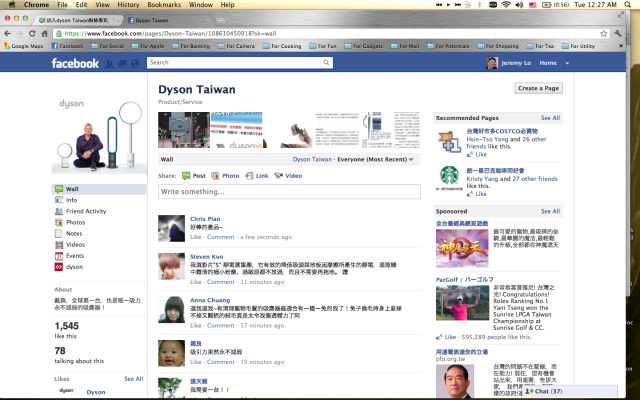Open Spotlight search in the menu bar
Image resolution: width=640 pixels, height=400 pixels.
627,4
